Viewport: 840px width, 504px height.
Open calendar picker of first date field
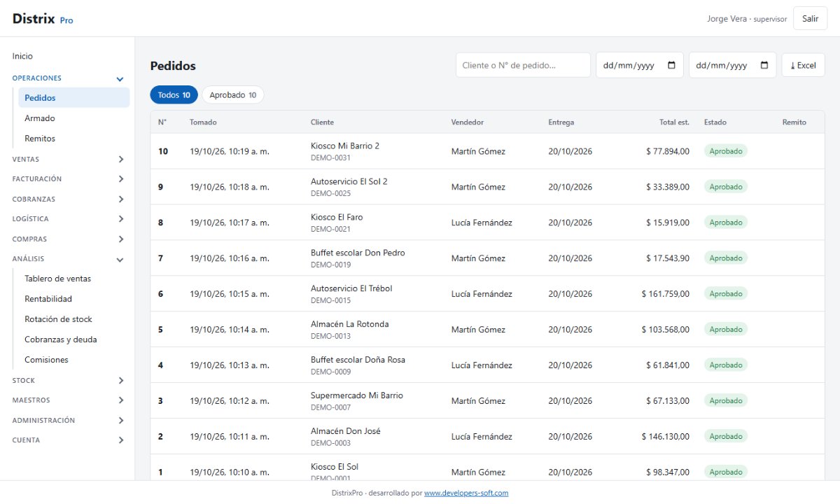(672, 65)
